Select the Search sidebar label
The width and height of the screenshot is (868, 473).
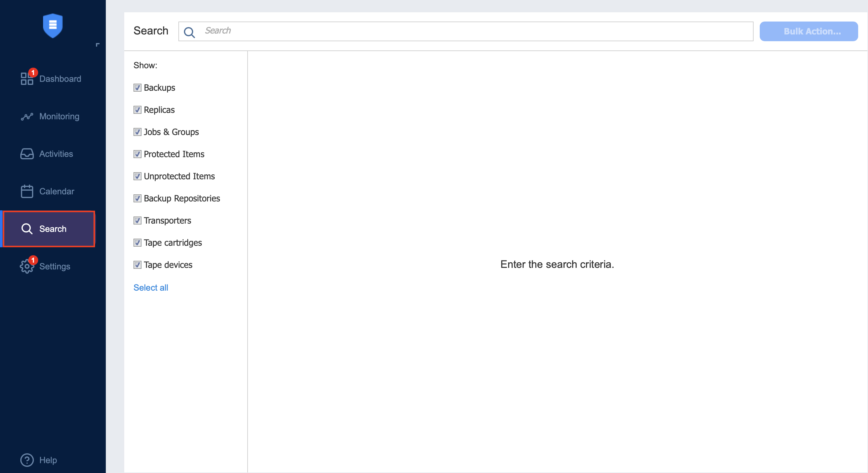53,229
